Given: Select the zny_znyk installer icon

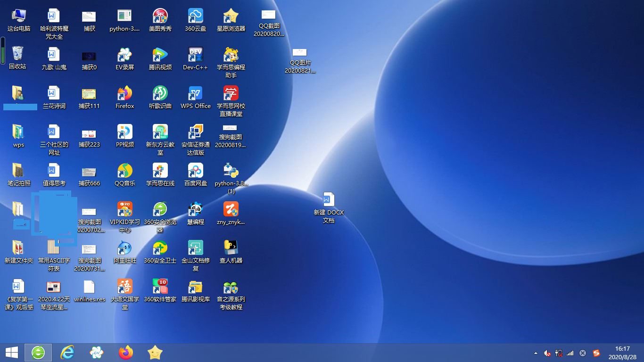Looking at the screenshot, I should [x=231, y=214].
